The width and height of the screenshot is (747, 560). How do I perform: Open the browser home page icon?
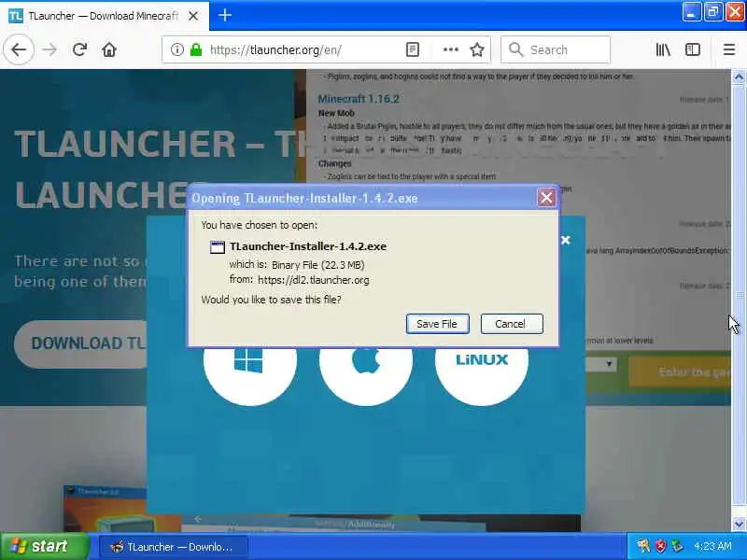pos(109,49)
